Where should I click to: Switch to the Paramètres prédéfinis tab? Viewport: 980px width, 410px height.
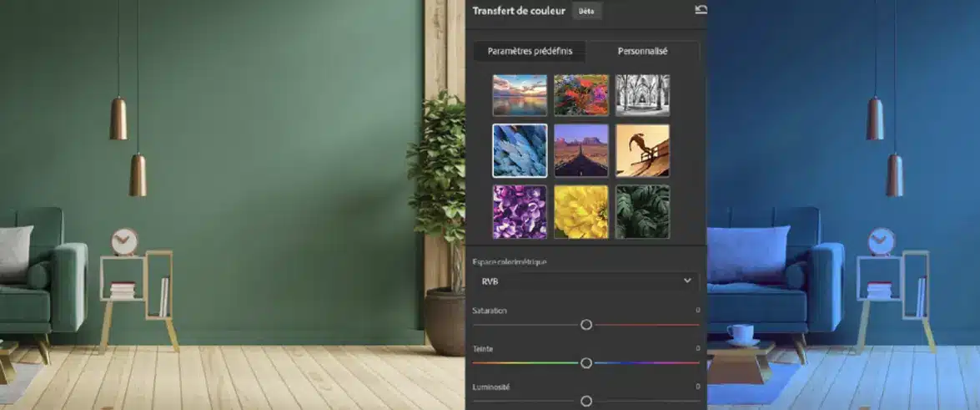pyautogui.click(x=530, y=51)
